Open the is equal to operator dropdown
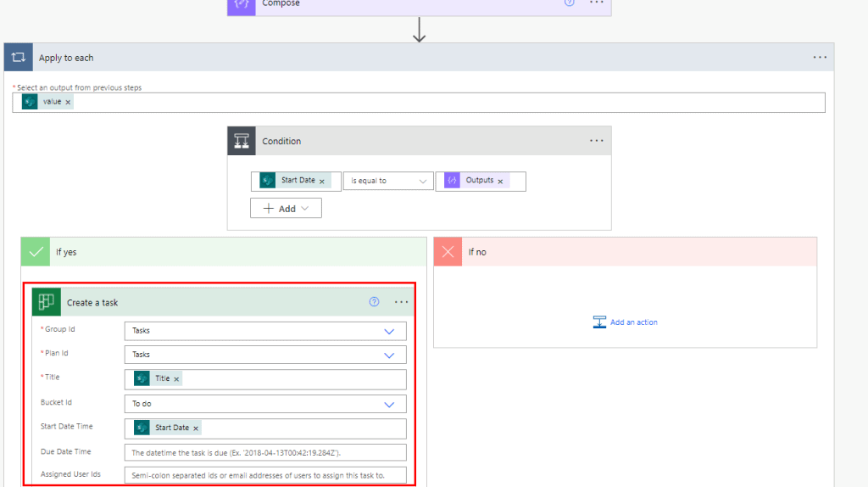 pos(388,182)
